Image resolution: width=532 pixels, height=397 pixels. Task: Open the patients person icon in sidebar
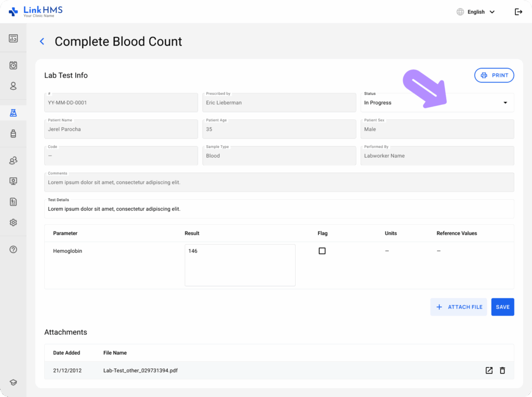13,86
